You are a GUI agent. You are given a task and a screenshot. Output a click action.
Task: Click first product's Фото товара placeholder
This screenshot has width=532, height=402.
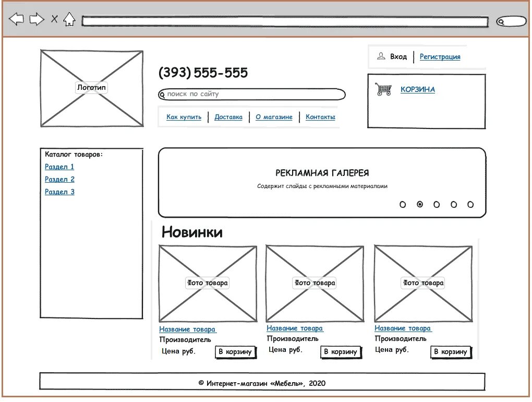[208, 283]
